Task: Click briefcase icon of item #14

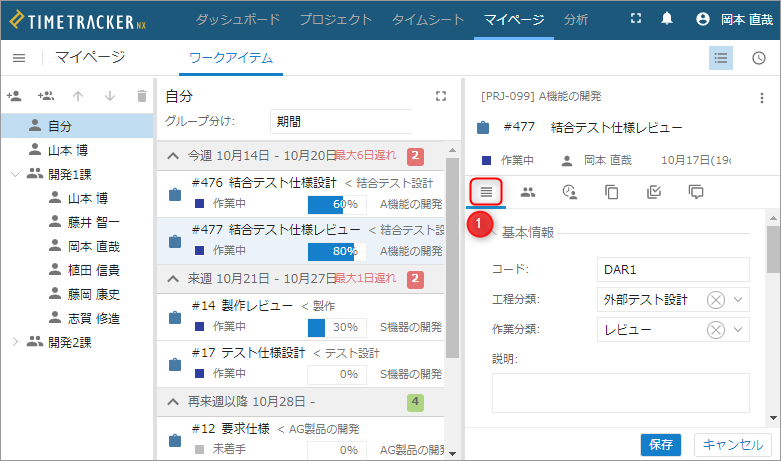Action: point(175,317)
